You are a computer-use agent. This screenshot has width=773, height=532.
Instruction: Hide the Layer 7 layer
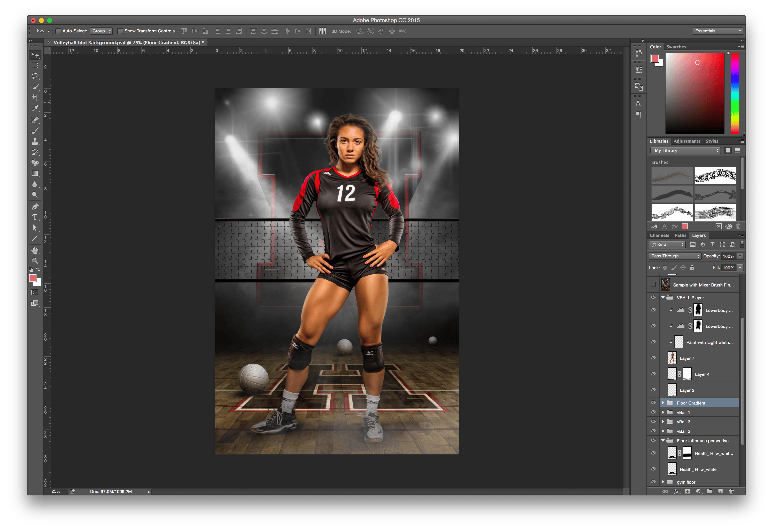click(653, 358)
